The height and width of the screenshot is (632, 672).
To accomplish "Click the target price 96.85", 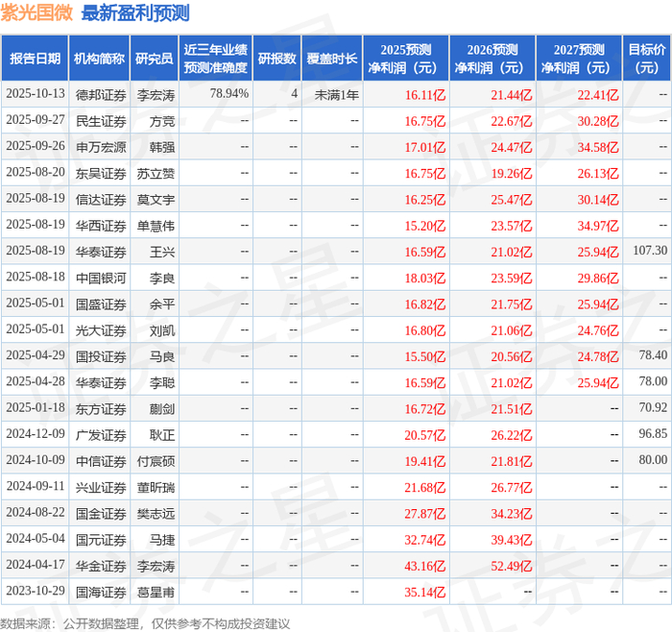I will pyautogui.click(x=653, y=433).
